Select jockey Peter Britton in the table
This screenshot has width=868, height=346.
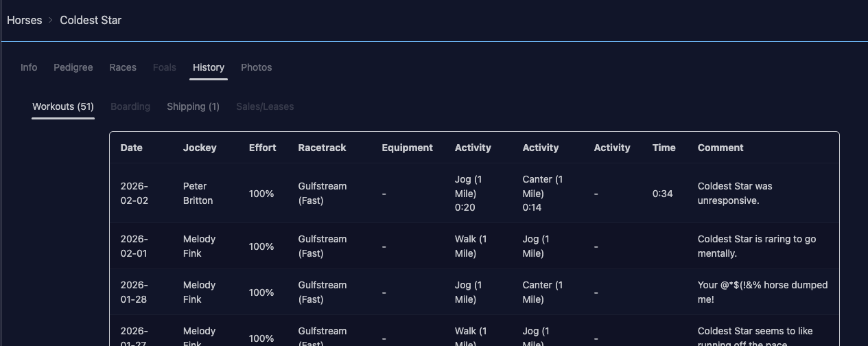pyautogui.click(x=198, y=194)
